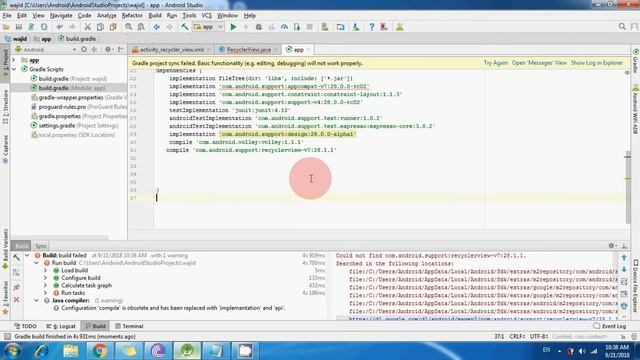
Task: Expand the Load build node
Action: coord(46,271)
